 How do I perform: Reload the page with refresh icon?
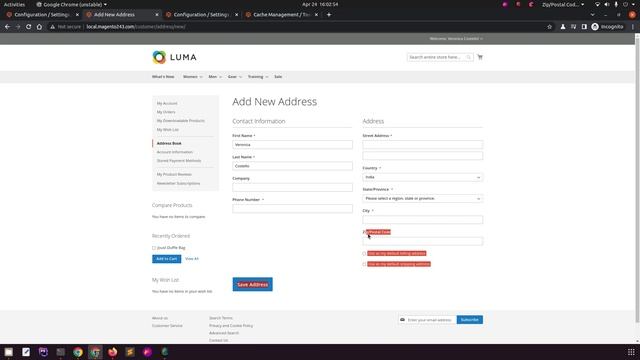[x=28, y=27]
